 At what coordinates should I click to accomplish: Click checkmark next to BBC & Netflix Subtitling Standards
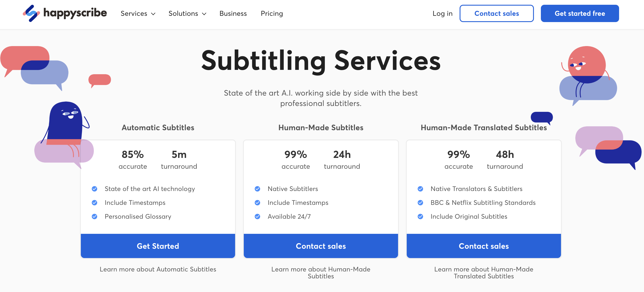(420, 203)
